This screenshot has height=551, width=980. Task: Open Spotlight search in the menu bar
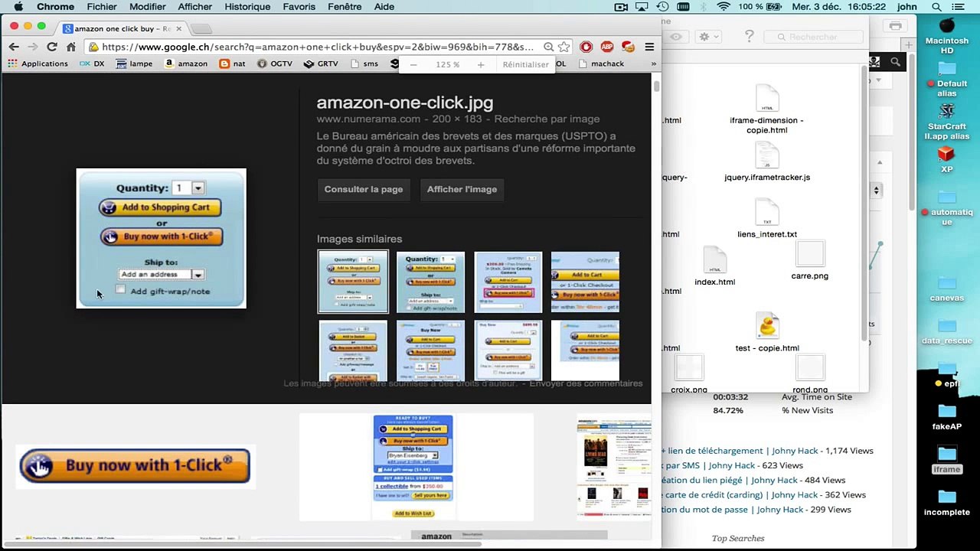point(936,7)
